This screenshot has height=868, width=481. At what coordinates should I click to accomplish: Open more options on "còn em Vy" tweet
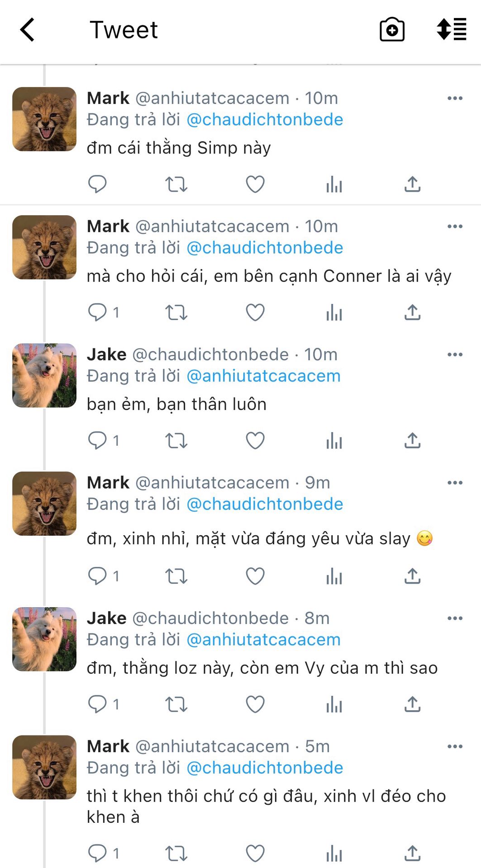tap(455, 618)
